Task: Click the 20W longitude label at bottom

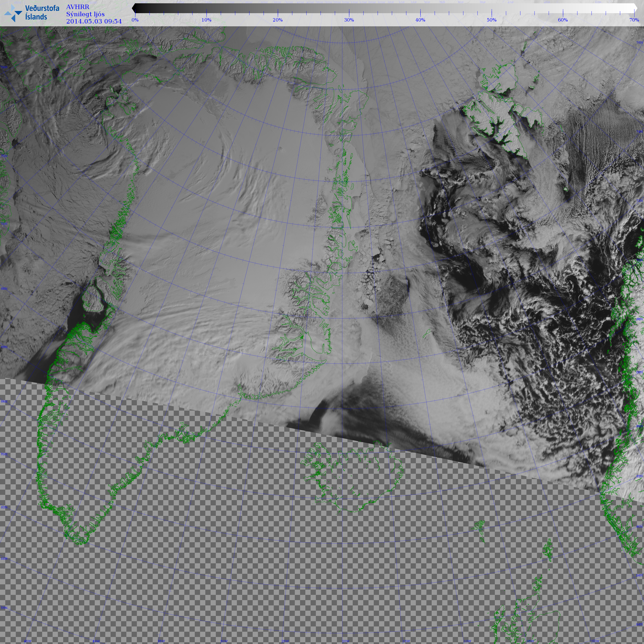Action: 346,641
